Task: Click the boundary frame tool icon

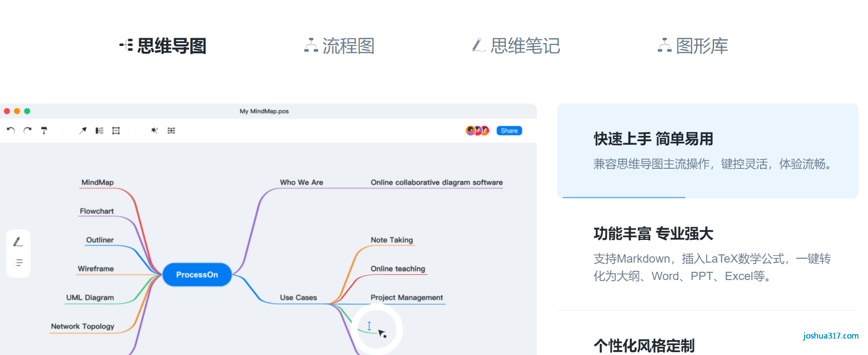Action: 116,131
